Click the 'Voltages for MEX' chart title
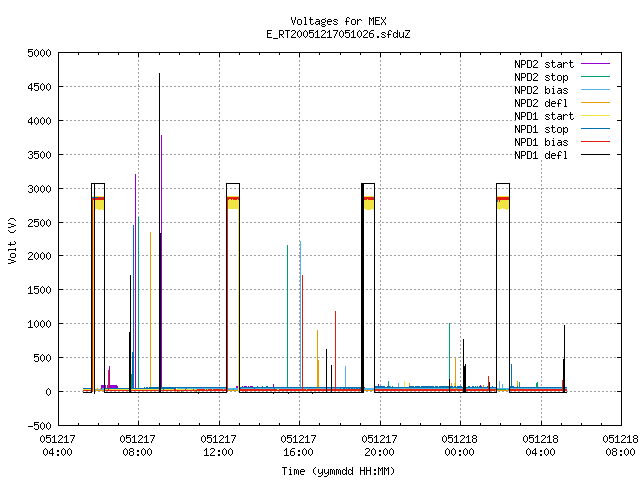Image resolution: width=640 pixels, height=480 pixels. [x=338, y=21]
